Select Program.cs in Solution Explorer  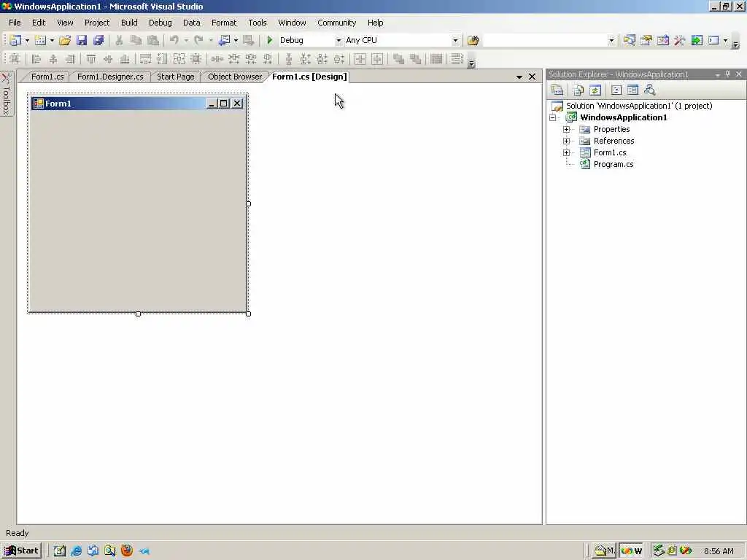pos(613,164)
